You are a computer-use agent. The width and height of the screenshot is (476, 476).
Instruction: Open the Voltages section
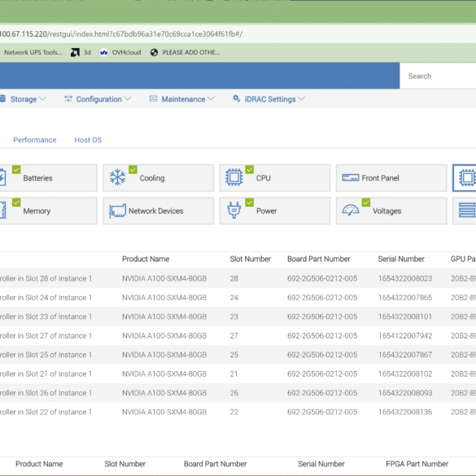pos(391,211)
